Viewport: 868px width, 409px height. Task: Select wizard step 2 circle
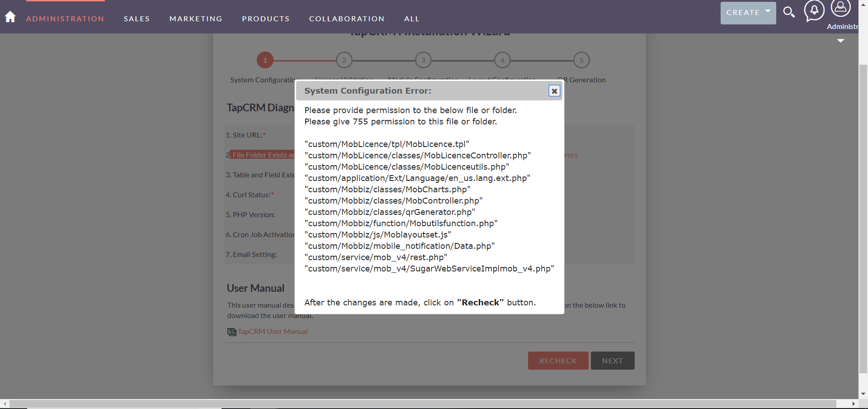(x=344, y=60)
